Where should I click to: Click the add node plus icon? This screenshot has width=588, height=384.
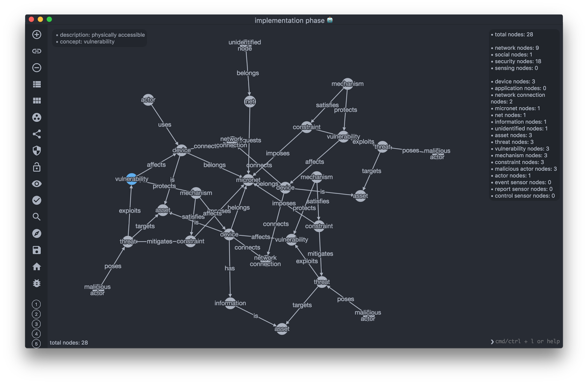click(37, 34)
